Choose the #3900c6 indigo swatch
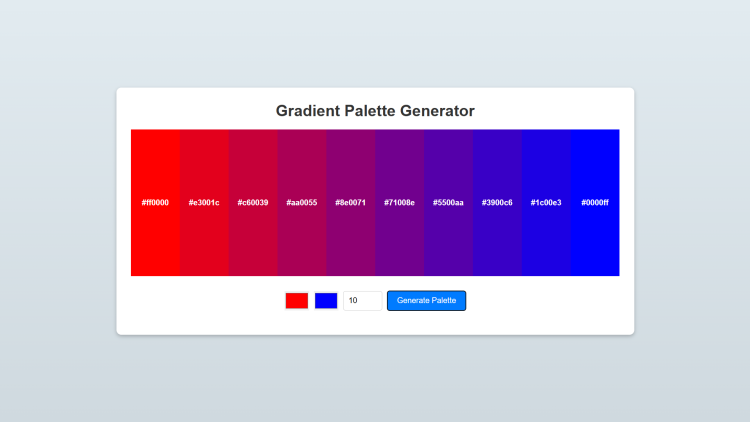This screenshot has width=750, height=422. [497, 202]
